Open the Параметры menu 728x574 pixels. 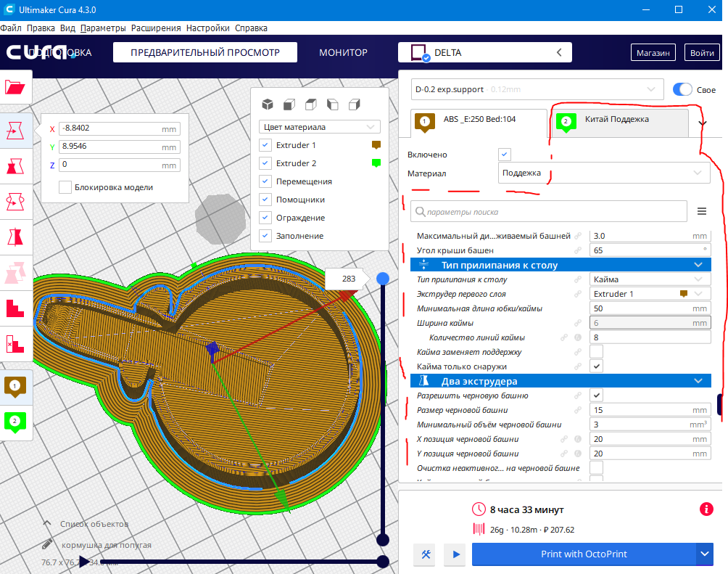click(103, 28)
